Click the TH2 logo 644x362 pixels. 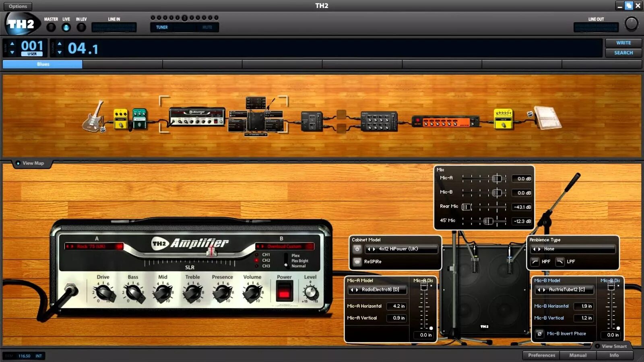click(23, 24)
